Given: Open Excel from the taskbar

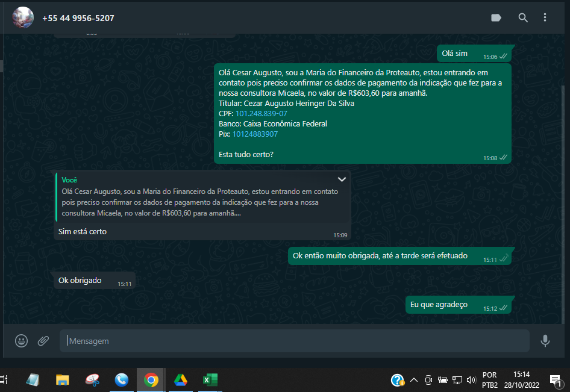Looking at the screenshot, I should coord(210,380).
